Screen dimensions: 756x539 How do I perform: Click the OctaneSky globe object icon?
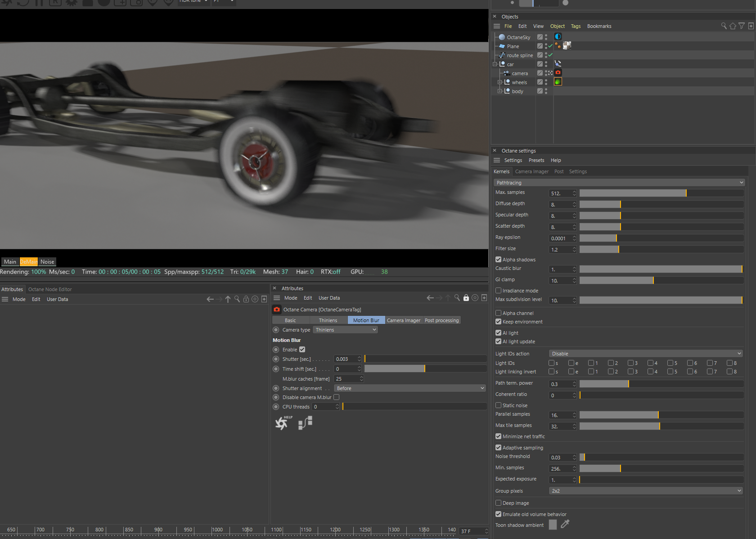502,37
